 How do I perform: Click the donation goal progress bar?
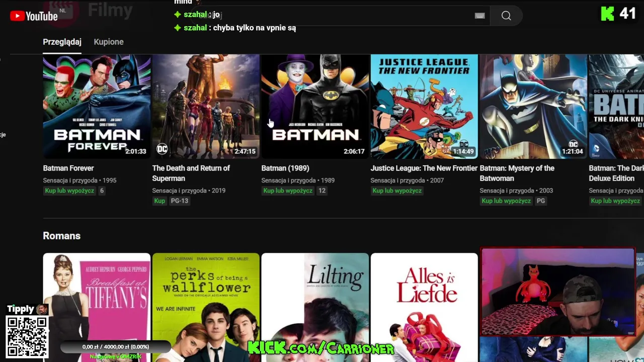coord(115,347)
